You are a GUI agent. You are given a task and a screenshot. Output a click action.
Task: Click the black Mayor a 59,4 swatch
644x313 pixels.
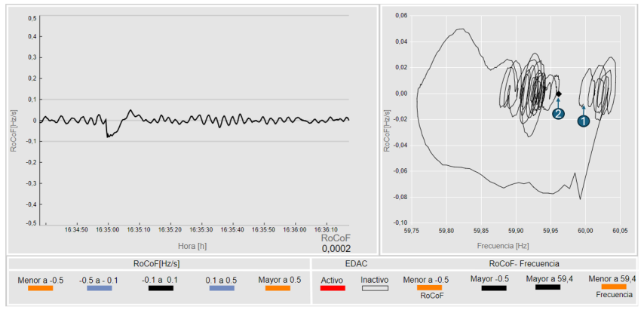[x=547, y=287]
